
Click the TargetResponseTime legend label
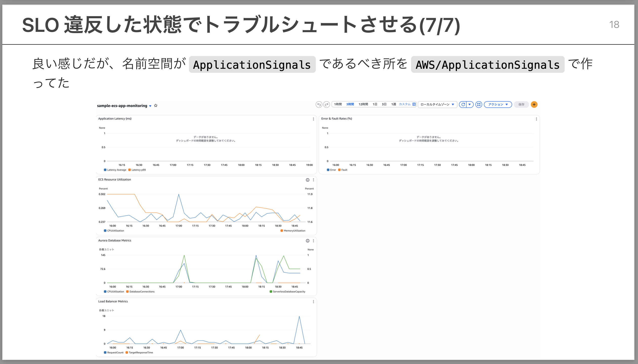pyautogui.click(x=141, y=352)
